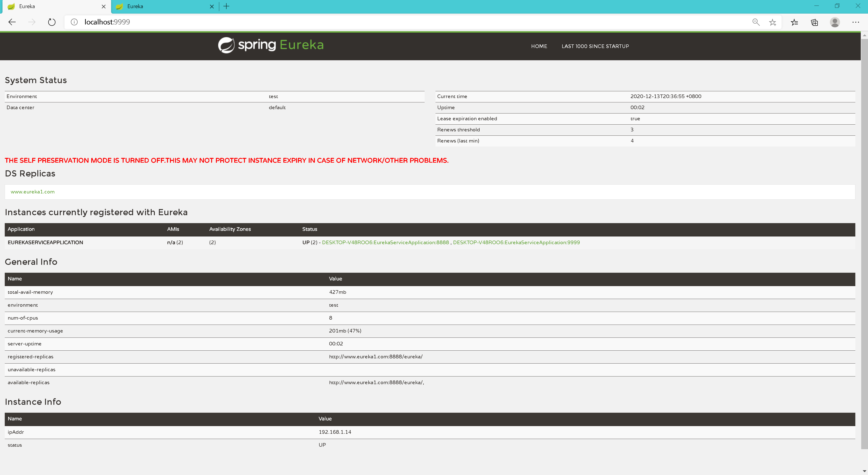Select the current time value 2020-12-13T20:36:55
Screen dimensions: 868x475
pos(665,96)
